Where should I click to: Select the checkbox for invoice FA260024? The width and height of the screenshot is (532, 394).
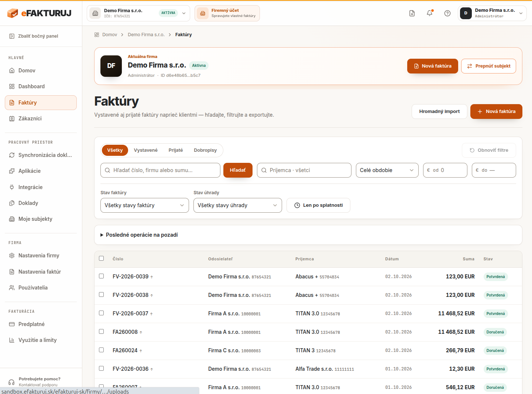pos(102,350)
